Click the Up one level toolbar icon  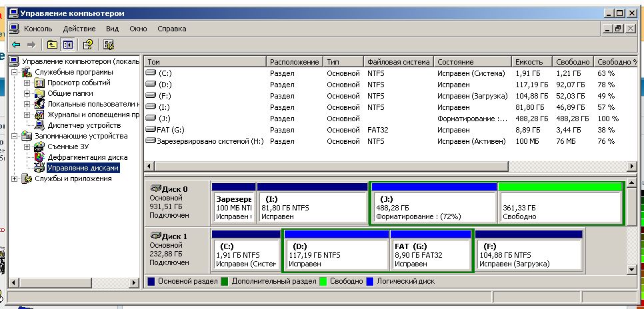[52, 45]
